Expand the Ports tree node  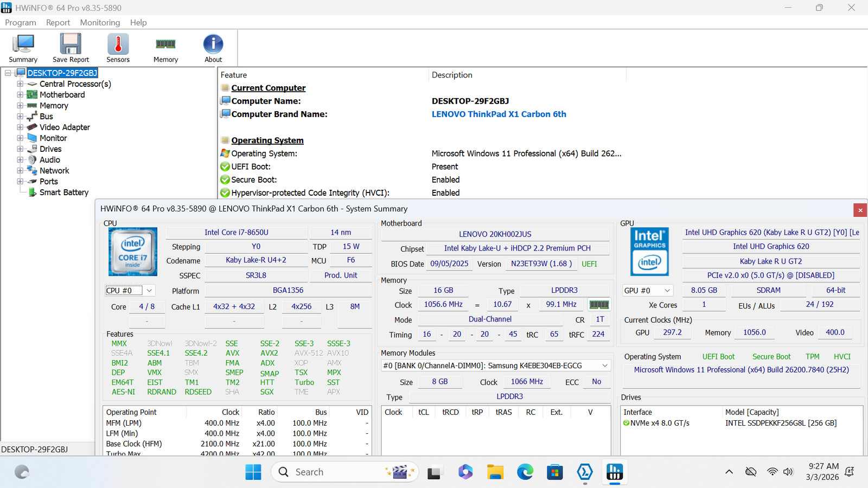[x=20, y=181]
